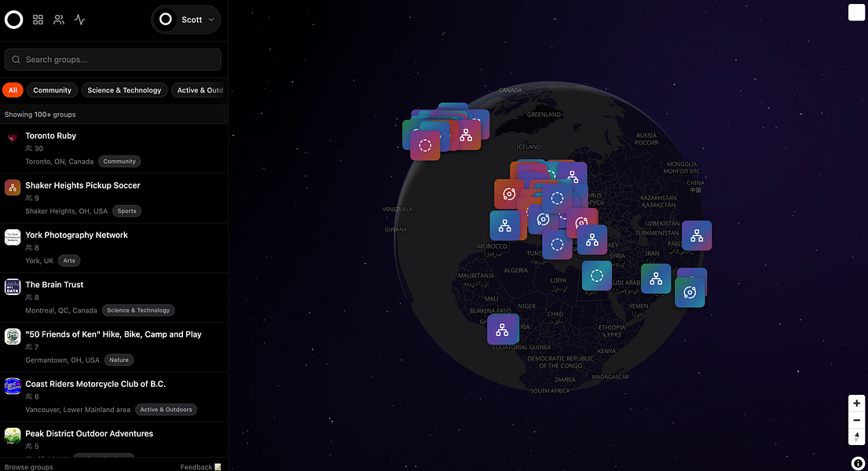Click the Community tag on Toronto Ruby

coord(119,162)
